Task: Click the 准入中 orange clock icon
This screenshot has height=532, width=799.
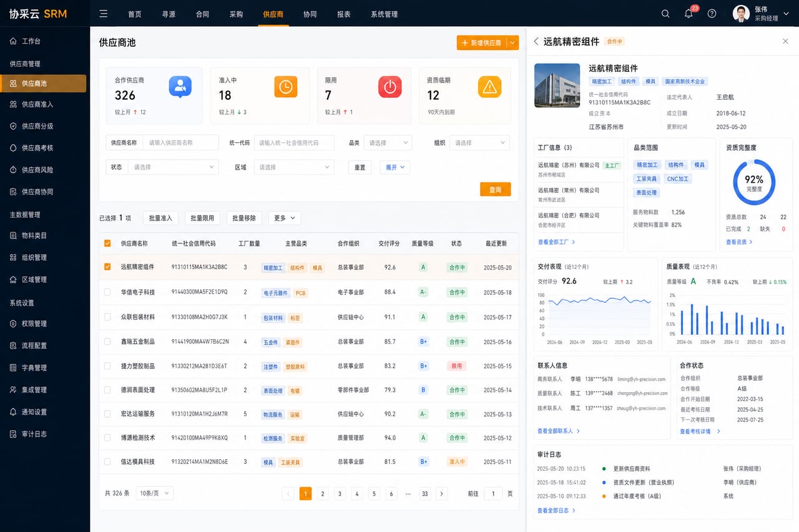Action: click(285, 87)
